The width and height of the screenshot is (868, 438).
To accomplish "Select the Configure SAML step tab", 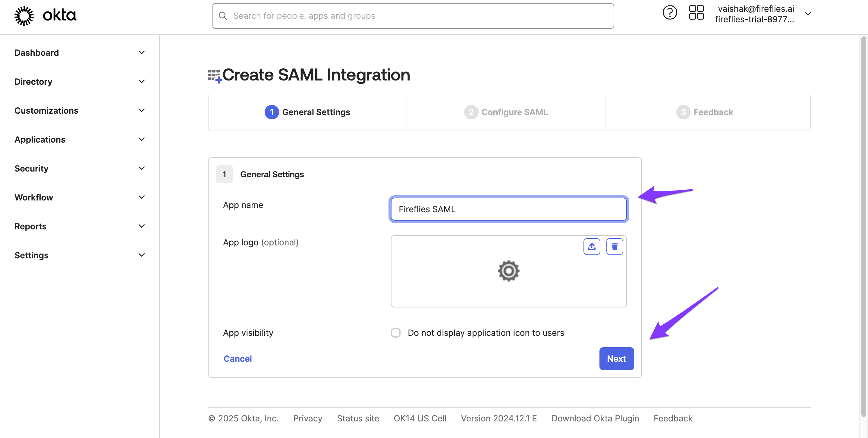I will click(506, 112).
